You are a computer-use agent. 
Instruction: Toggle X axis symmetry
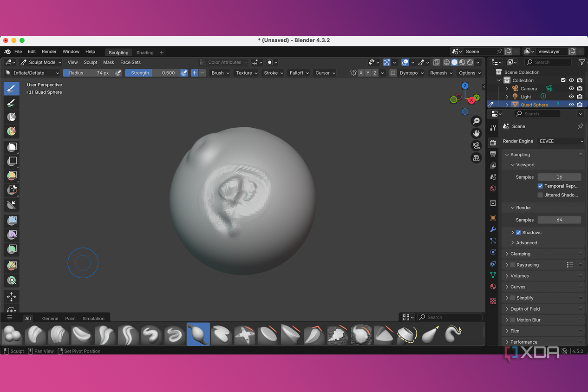click(361, 73)
